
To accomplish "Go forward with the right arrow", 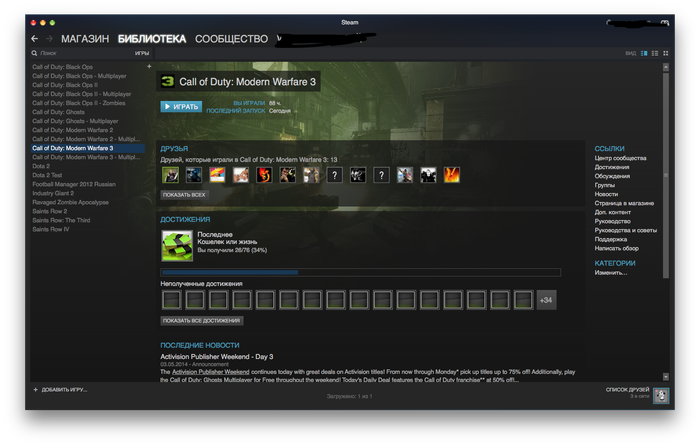I will [49, 39].
